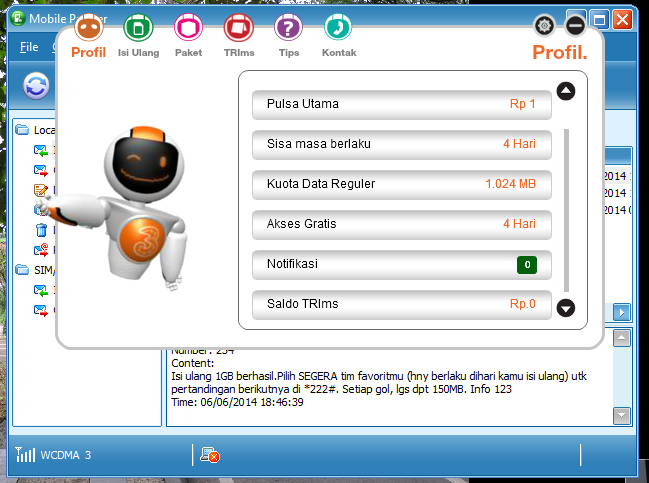The width and height of the screenshot is (649, 483).
Task: Click the Mobile Partner title bar app icon
Action: (18, 19)
